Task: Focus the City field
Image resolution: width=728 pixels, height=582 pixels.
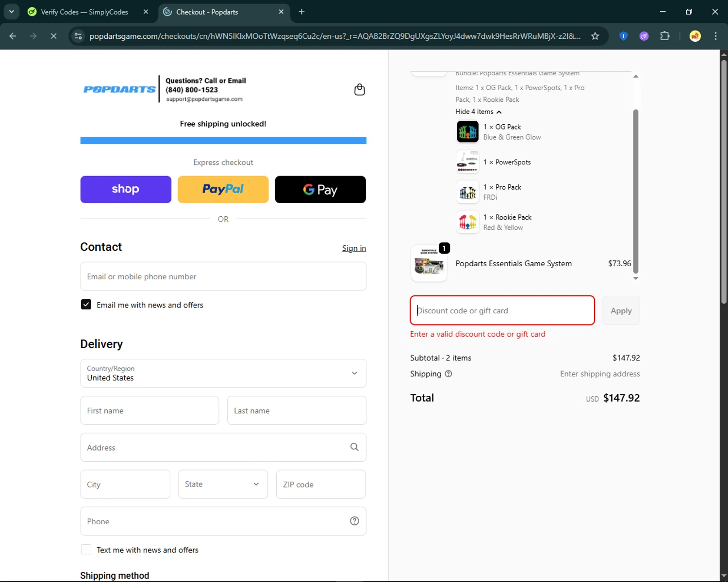Action: tap(125, 484)
